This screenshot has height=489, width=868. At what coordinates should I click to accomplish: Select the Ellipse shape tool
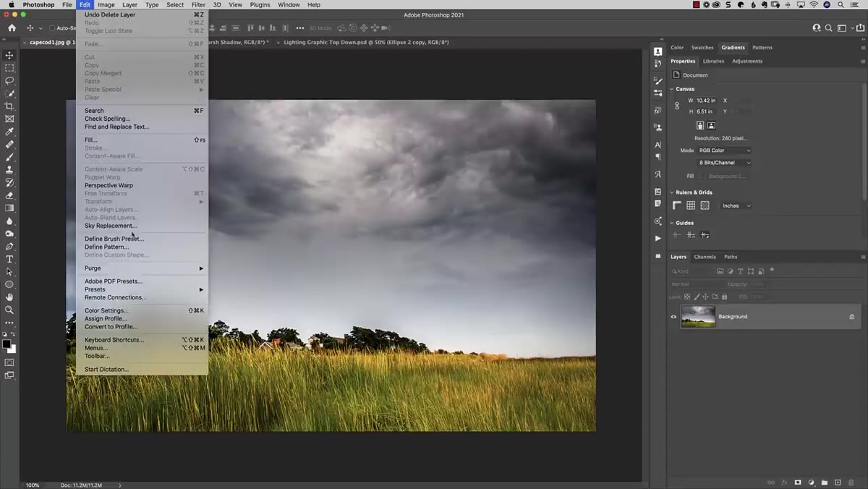point(9,284)
